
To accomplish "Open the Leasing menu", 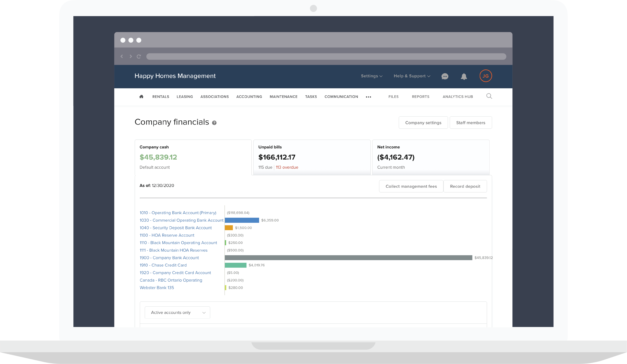I will pos(185,97).
